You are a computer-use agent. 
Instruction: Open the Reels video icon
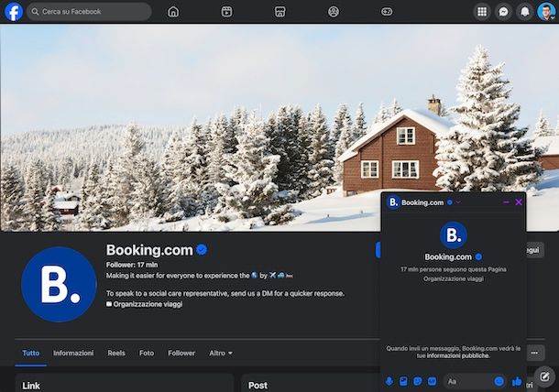226,12
